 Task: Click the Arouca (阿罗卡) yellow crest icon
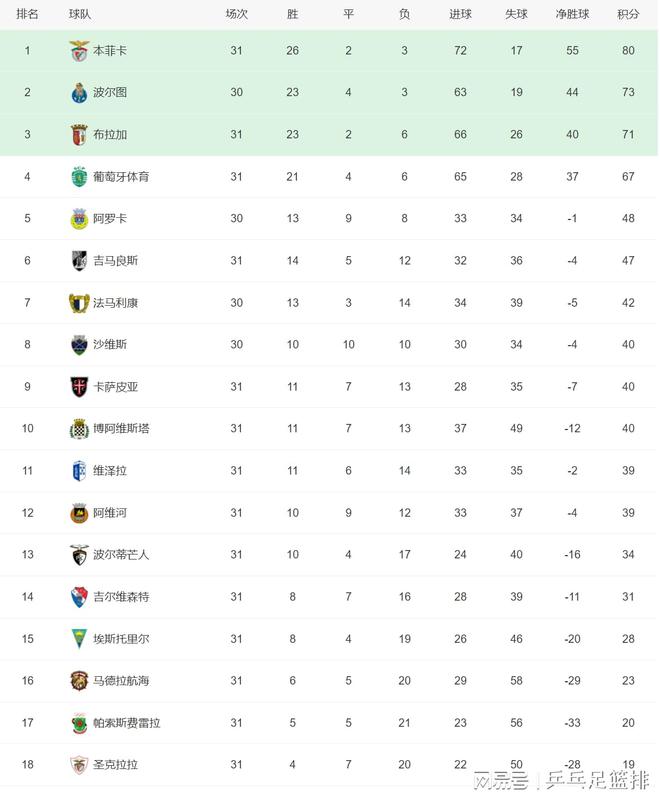80,219
